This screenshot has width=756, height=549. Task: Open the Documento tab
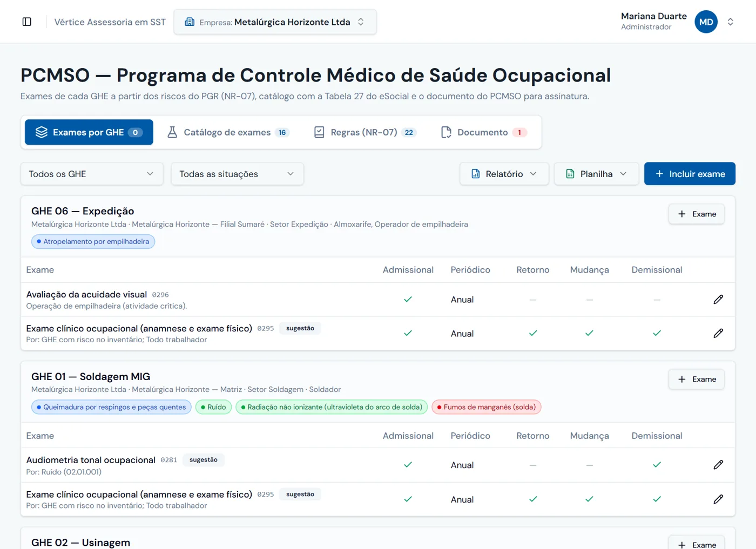tap(484, 132)
